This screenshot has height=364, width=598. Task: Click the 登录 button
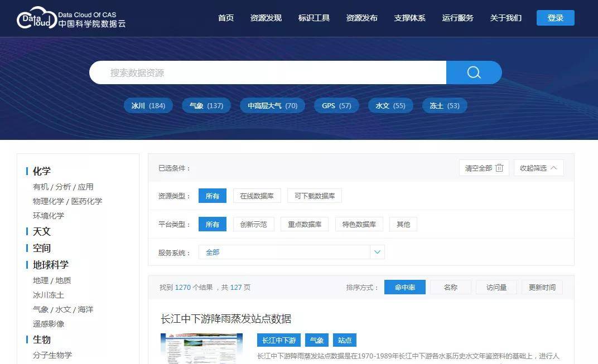tap(555, 17)
